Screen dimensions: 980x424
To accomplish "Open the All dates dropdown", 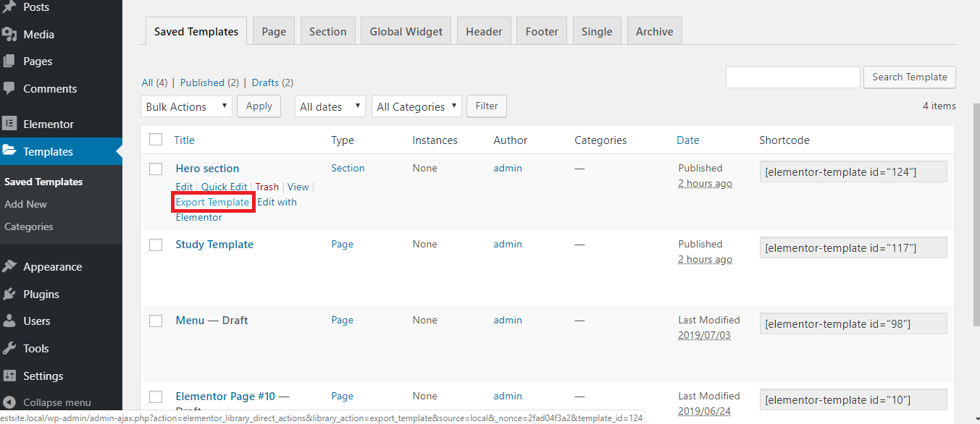I will pos(330,106).
